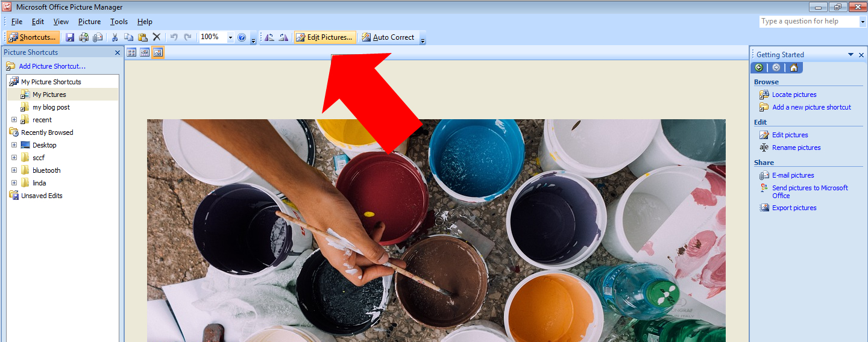The height and width of the screenshot is (342, 868).
Task: Open the Getting Started pane dropdown menu
Action: (x=851, y=55)
